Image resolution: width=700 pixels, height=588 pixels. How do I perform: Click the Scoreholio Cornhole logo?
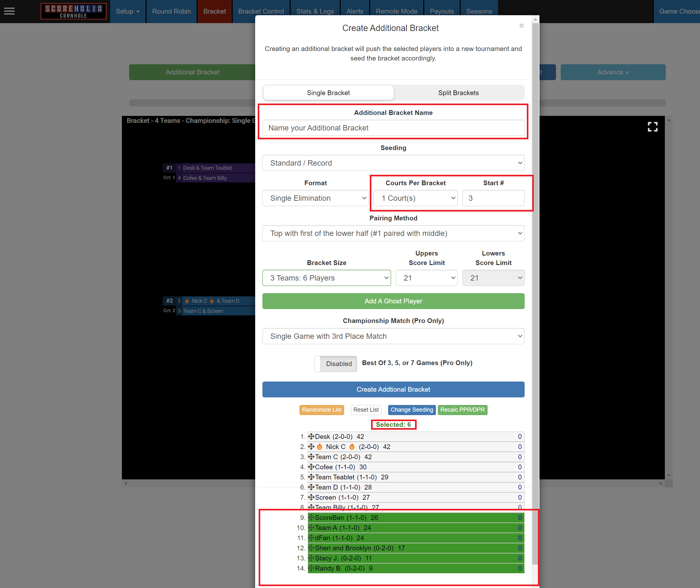coord(73,11)
